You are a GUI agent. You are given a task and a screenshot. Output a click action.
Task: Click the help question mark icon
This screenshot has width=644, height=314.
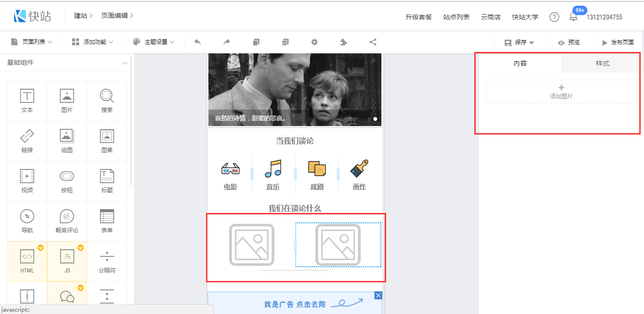coord(554,17)
